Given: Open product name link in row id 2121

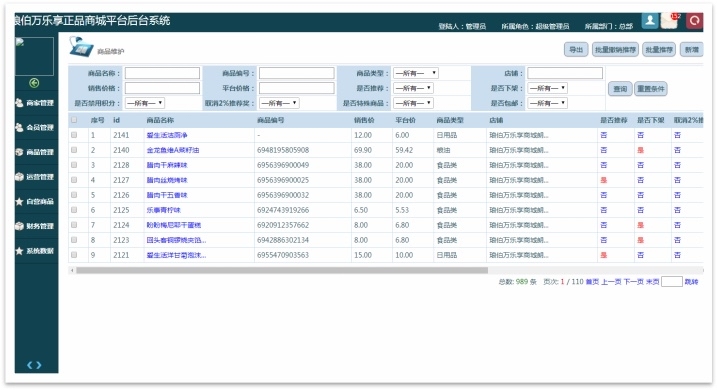Looking at the screenshot, I should tap(176, 255).
